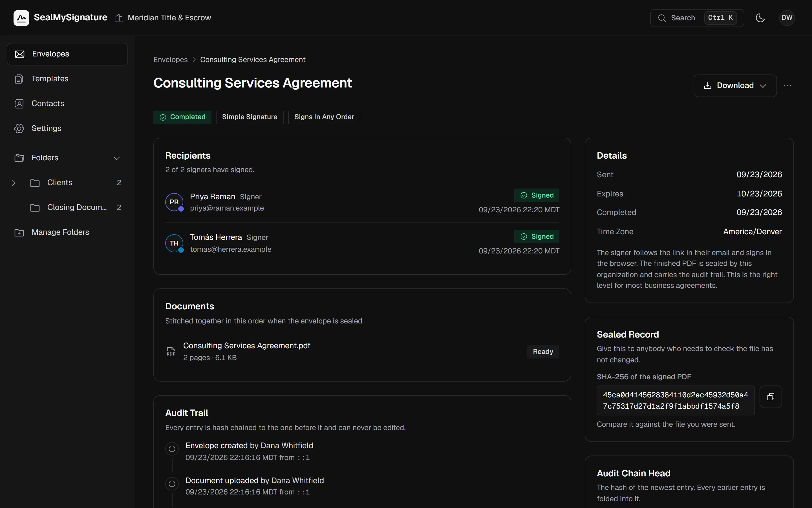Click the Ctrl K shortcut badge
812x508 pixels.
(x=720, y=18)
